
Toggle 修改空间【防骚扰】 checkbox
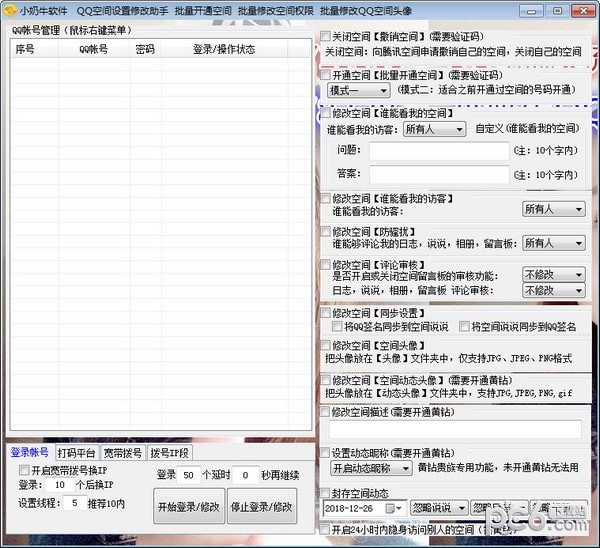325,232
